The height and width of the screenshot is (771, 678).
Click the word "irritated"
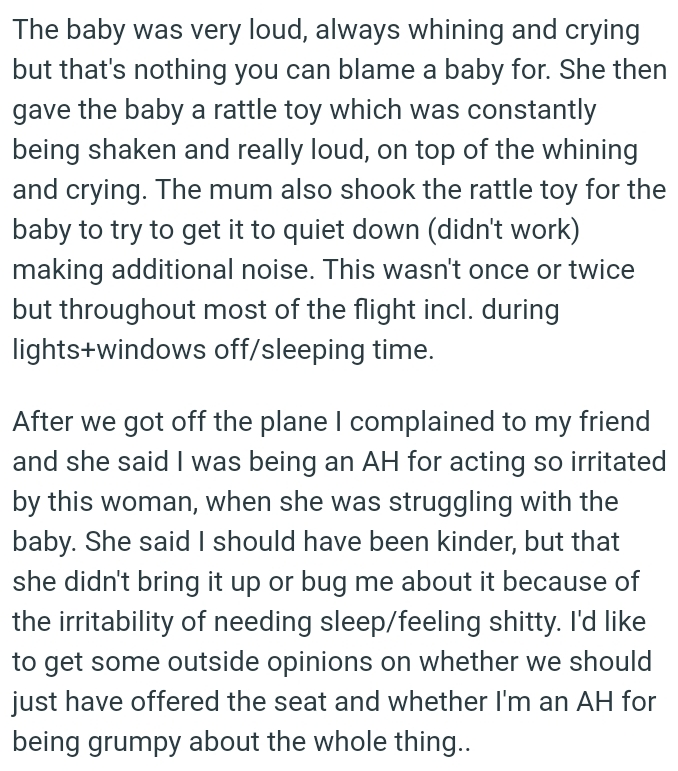(618, 462)
